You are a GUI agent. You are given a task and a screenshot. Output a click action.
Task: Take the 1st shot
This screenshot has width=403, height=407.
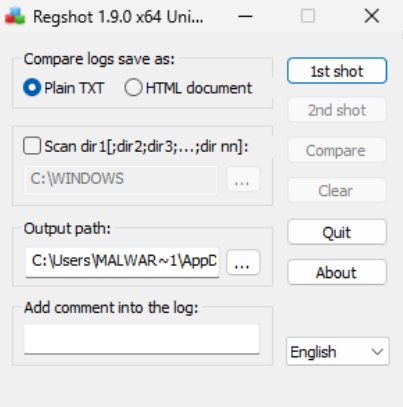click(x=337, y=71)
